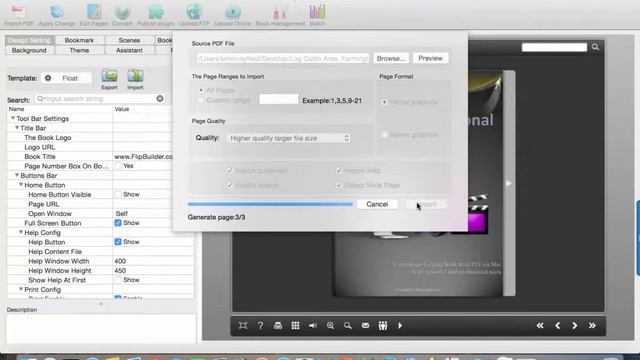Open the Edit Pages tool
640x360 pixels.
94,11
